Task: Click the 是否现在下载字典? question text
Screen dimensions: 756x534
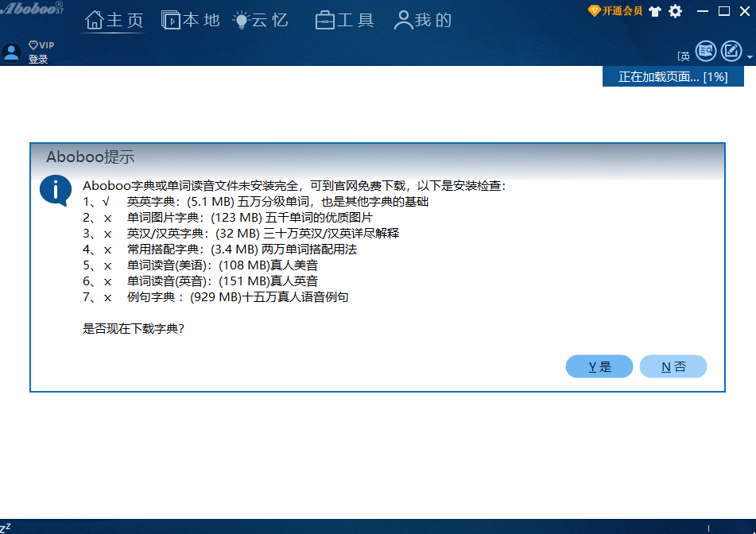Action: coord(134,329)
